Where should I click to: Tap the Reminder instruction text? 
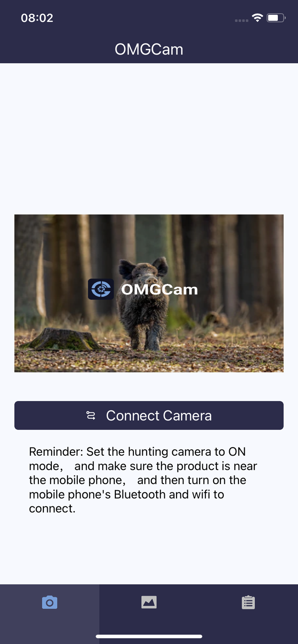143,480
